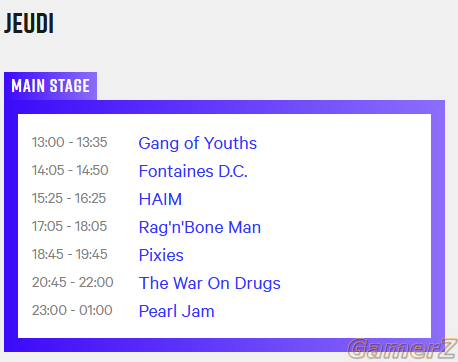Screen dimensions: 458x362
Task: Open the Gang of Youths artist link
Action: pos(198,143)
